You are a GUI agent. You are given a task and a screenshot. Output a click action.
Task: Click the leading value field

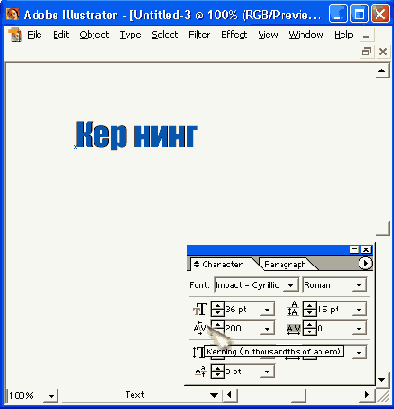tap(334, 309)
